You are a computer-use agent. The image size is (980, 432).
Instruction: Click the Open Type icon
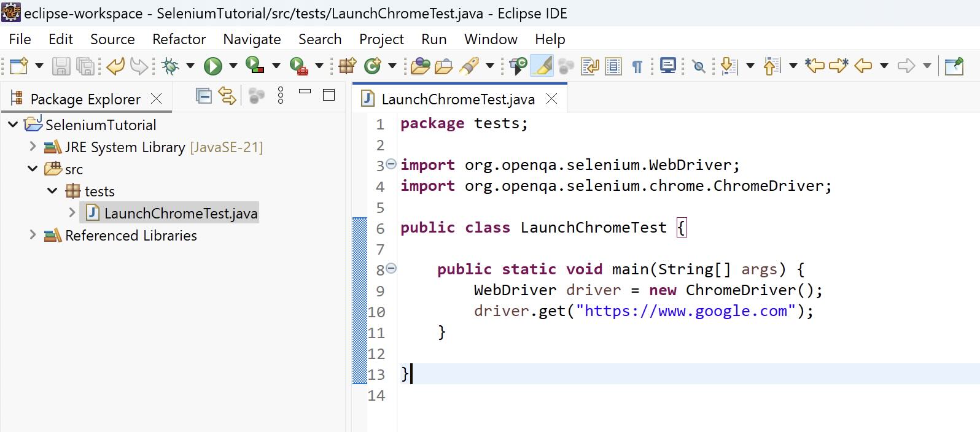pos(421,66)
